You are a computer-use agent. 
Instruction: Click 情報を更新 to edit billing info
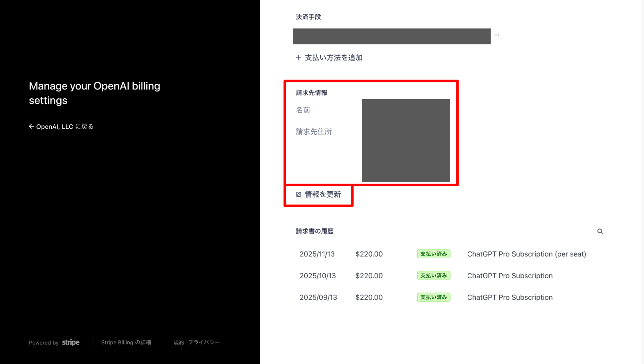[x=323, y=194]
